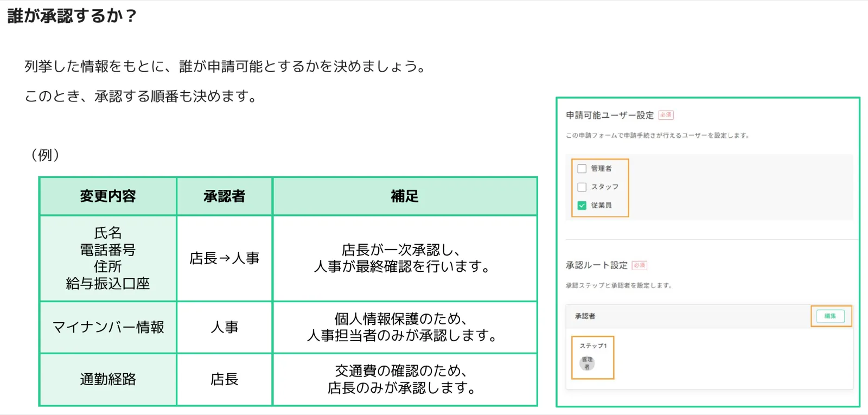This screenshot has height=415, width=868.
Task: Click the 補足 table column header
Action: click(x=405, y=196)
